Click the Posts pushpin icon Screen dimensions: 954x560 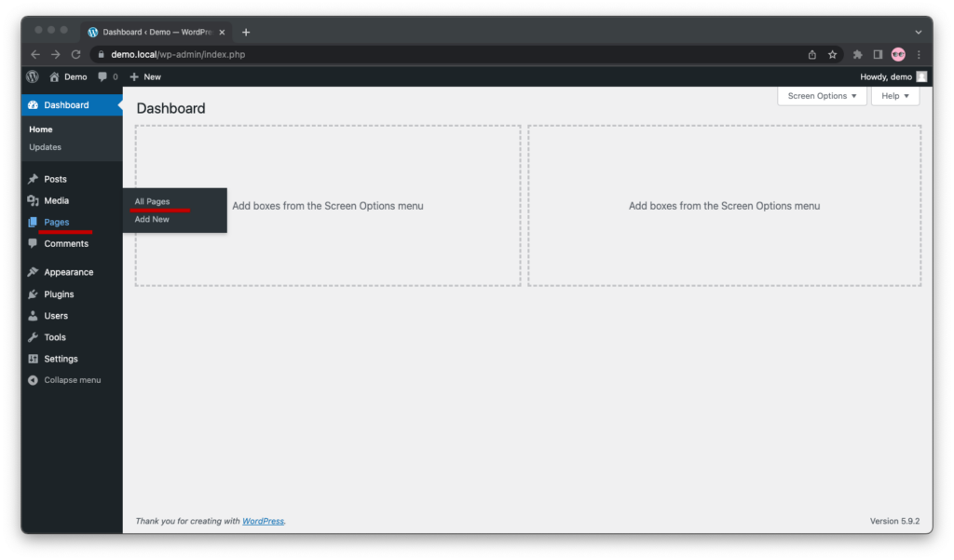tap(33, 179)
